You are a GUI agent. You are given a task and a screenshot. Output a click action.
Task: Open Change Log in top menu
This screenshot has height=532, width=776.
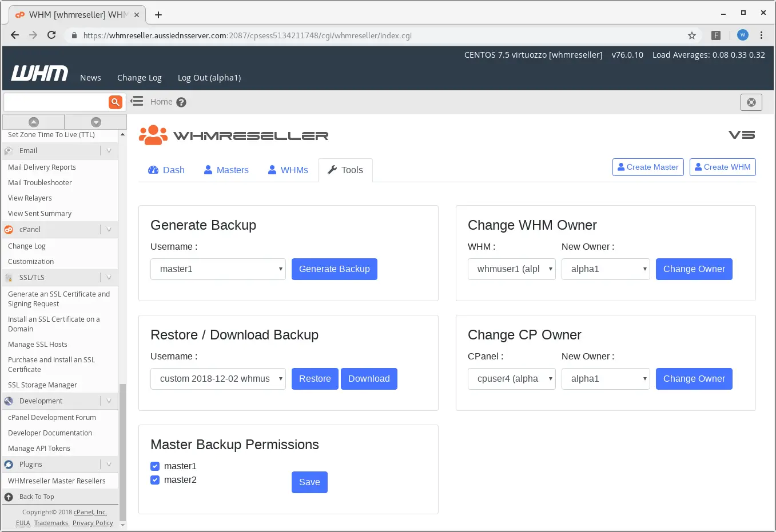tap(140, 78)
